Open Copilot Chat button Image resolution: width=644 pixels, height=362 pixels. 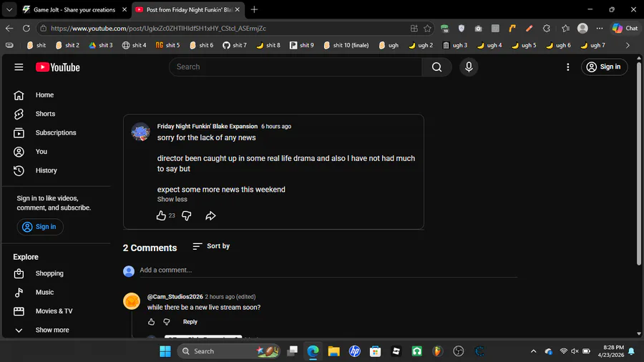[625, 29]
